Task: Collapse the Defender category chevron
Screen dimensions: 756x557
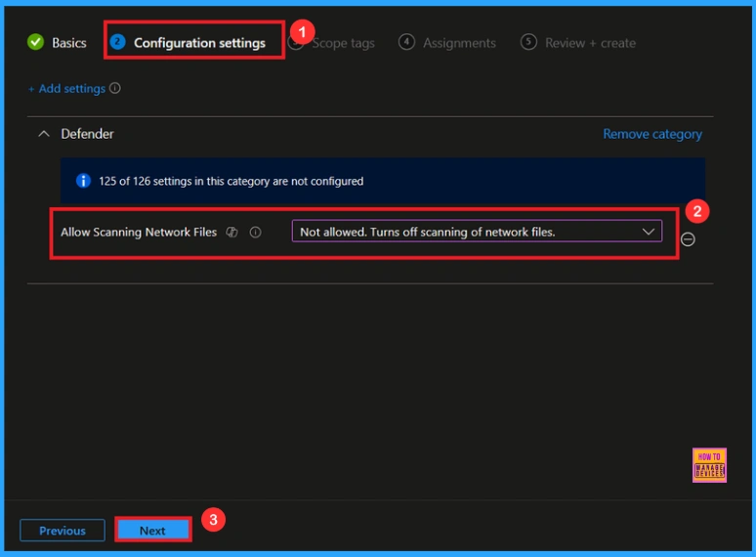Action: (x=43, y=134)
